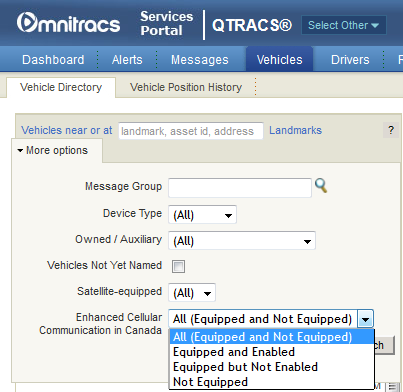403x392 pixels.
Task: Choose Not Equipped option
Action: click(272, 382)
